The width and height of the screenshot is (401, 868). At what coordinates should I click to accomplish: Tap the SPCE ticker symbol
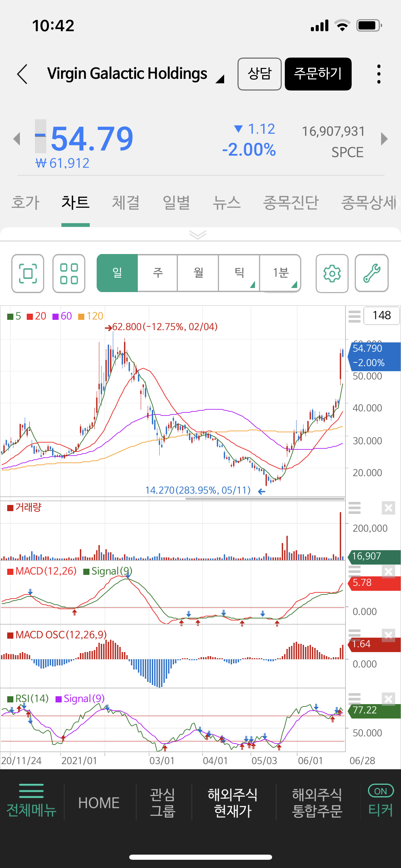click(x=347, y=152)
